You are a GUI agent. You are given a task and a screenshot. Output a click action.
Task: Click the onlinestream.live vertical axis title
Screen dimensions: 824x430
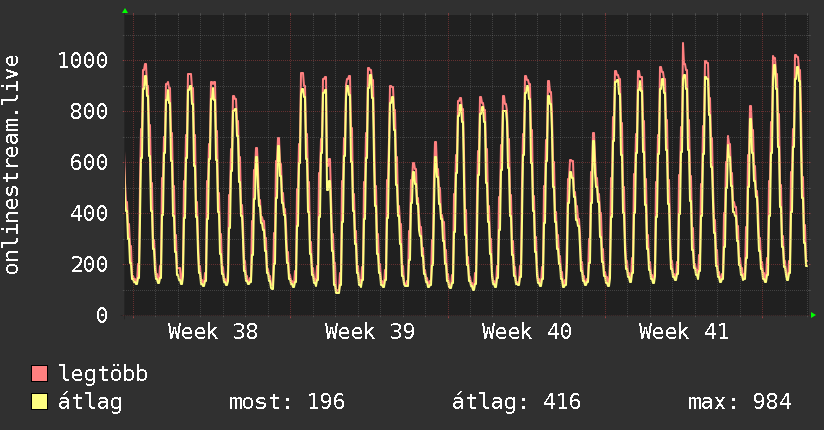point(12,165)
